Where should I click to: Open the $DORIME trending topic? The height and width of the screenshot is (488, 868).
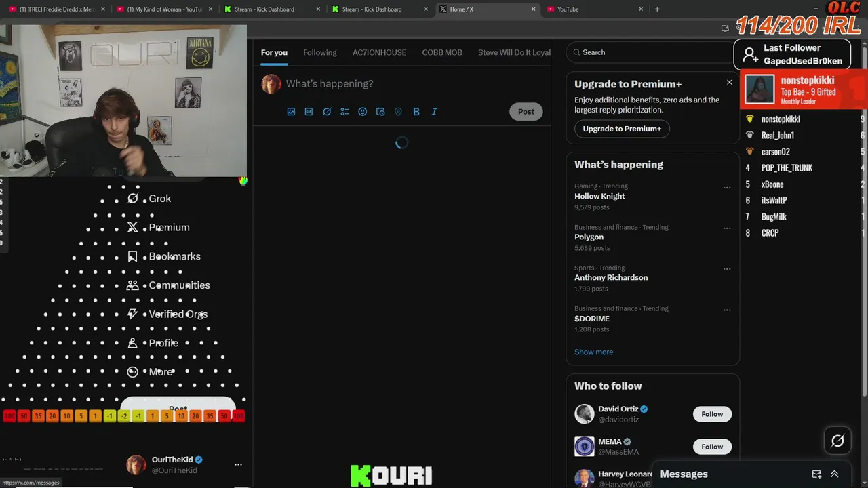tap(592, 319)
